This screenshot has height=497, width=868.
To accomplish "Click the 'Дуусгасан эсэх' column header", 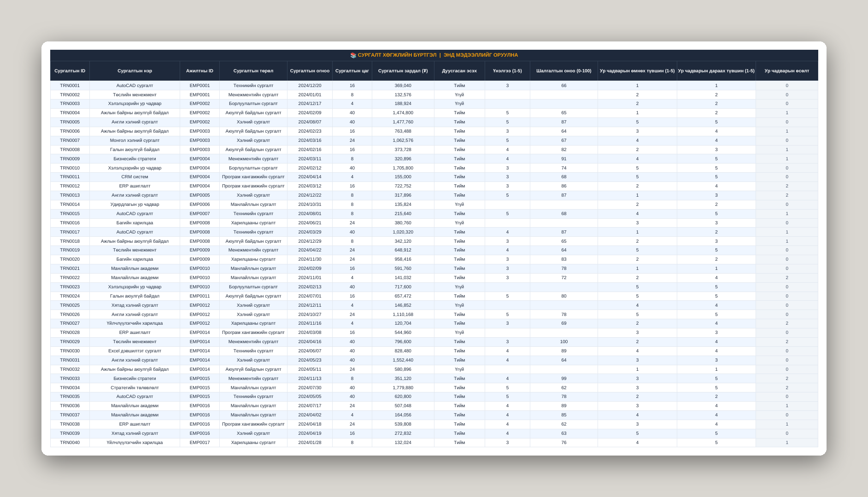I will click(459, 71).
